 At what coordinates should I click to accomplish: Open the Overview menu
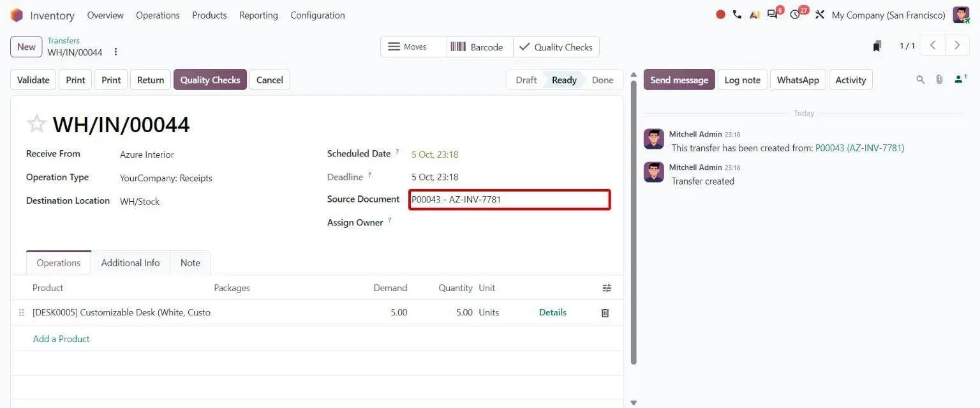(x=105, y=15)
